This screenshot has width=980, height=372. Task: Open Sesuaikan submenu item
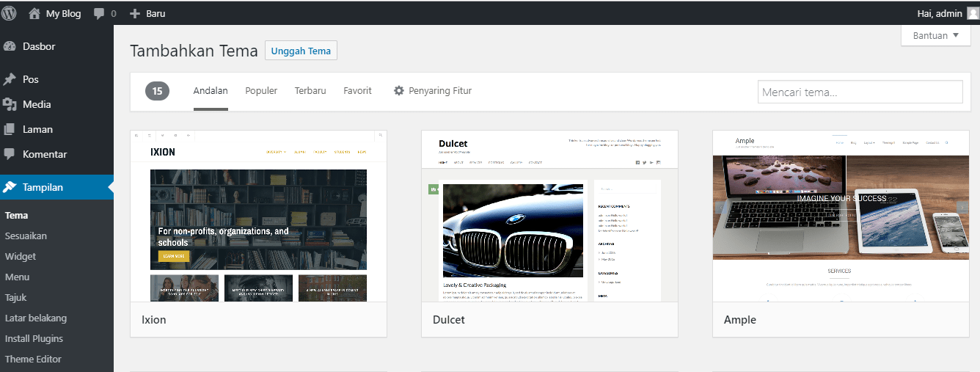[x=26, y=236]
